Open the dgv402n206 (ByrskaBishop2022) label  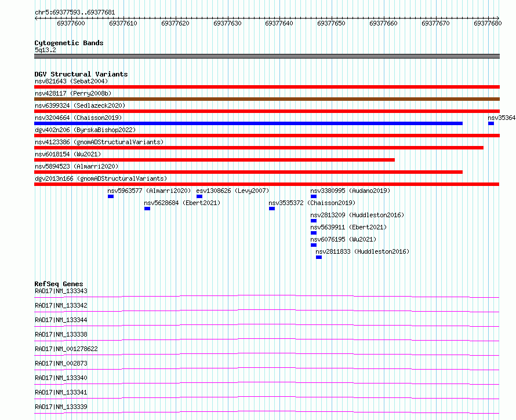point(85,130)
